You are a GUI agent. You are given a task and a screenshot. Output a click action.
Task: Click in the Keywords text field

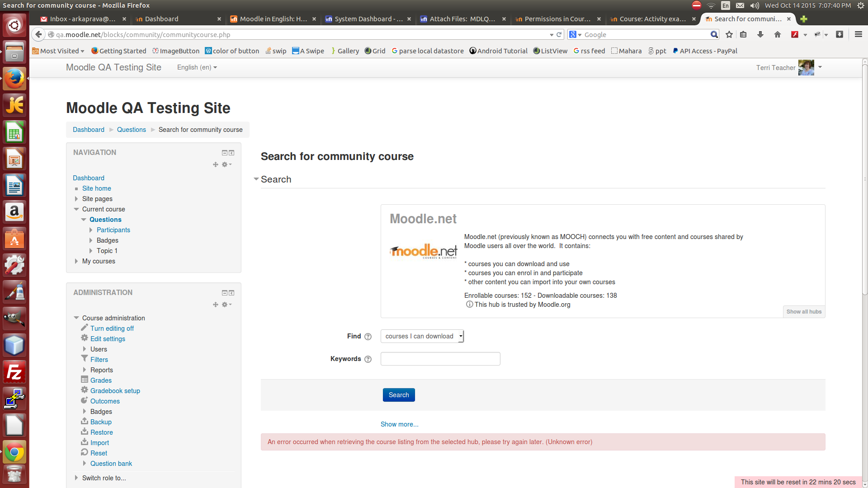(440, 359)
